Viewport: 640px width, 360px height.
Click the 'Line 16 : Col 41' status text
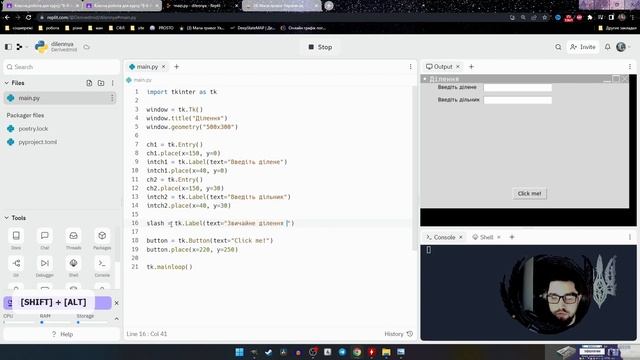coord(147,334)
